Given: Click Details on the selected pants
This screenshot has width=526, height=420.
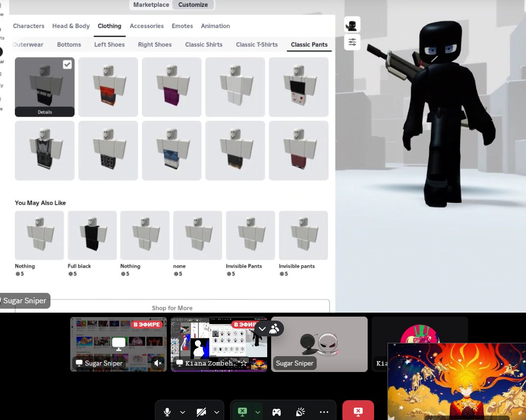Looking at the screenshot, I should coord(45,112).
